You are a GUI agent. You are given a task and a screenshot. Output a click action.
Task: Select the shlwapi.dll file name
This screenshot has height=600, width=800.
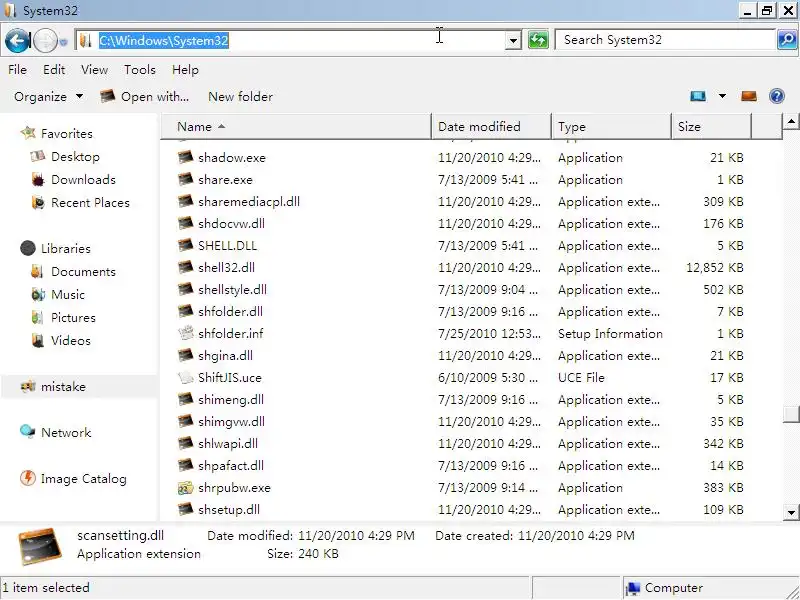click(228, 443)
